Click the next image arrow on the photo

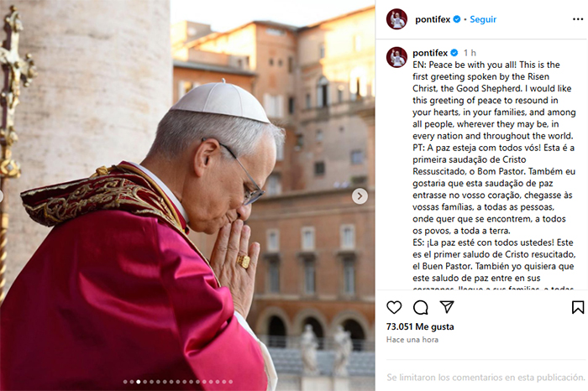coord(360,195)
